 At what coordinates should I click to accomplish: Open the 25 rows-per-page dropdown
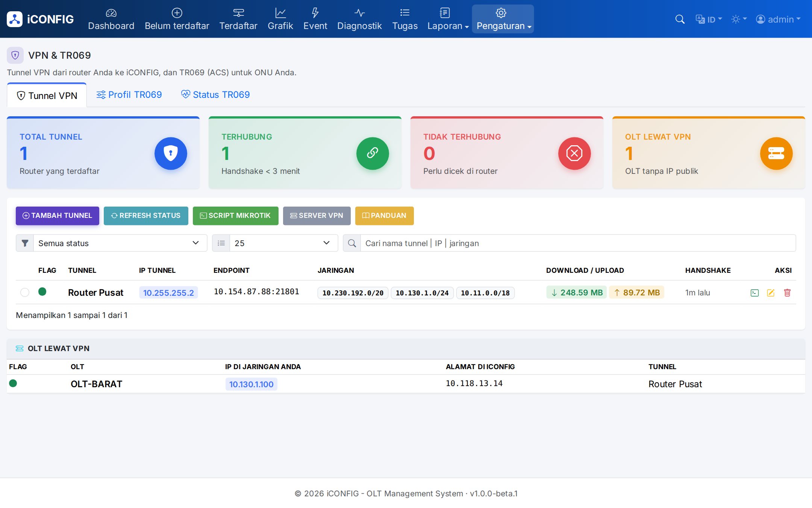pyautogui.click(x=284, y=243)
